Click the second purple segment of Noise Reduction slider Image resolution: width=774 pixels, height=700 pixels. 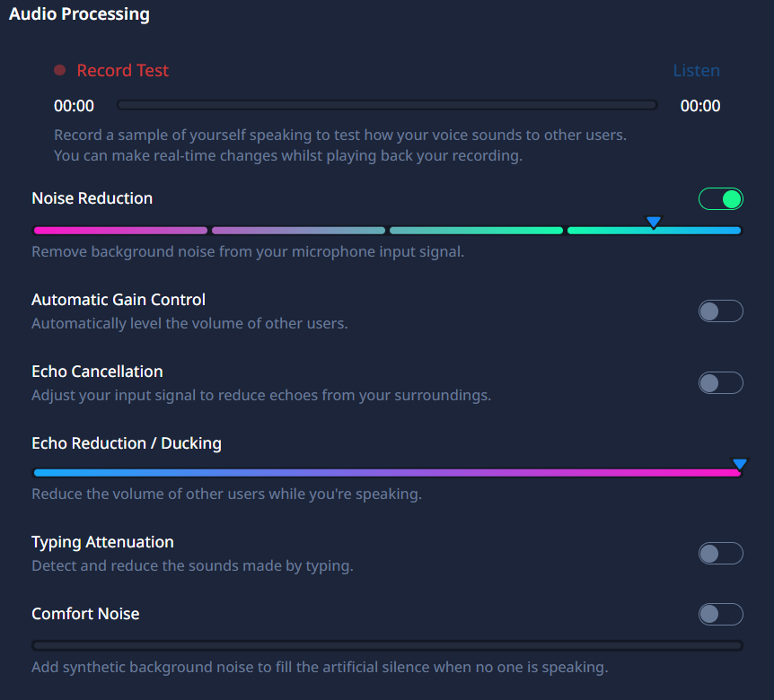tap(299, 231)
